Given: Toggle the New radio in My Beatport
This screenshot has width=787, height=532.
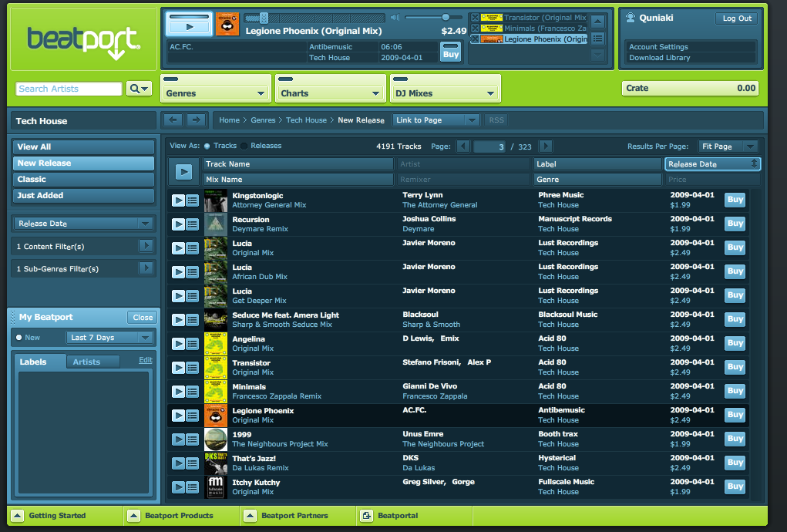Looking at the screenshot, I should [x=19, y=338].
